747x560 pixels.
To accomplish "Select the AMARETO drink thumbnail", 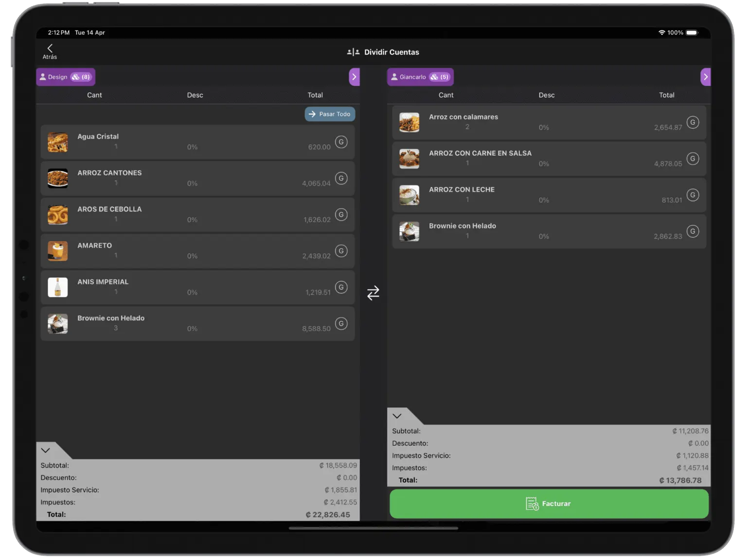I will point(58,251).
